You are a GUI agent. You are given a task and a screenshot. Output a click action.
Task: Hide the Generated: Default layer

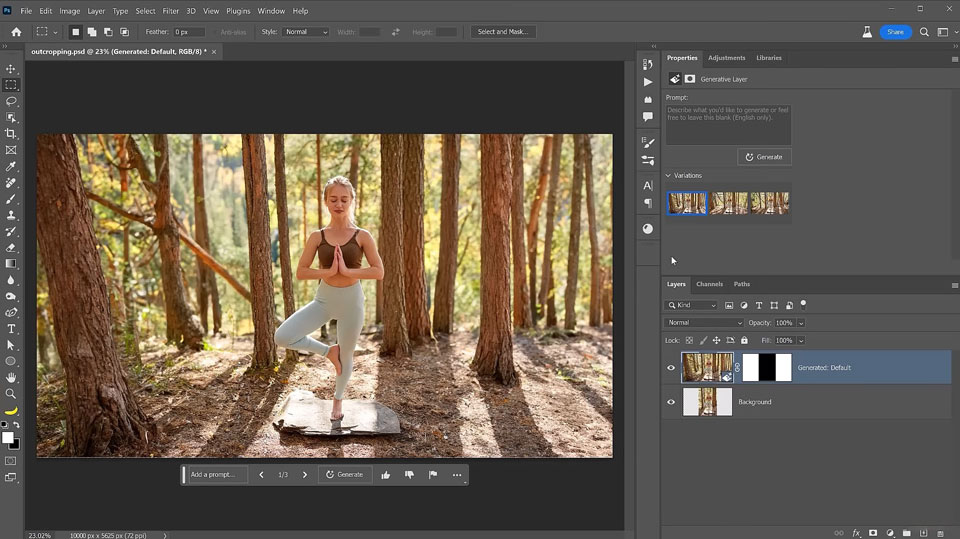(x=671, y=368)
